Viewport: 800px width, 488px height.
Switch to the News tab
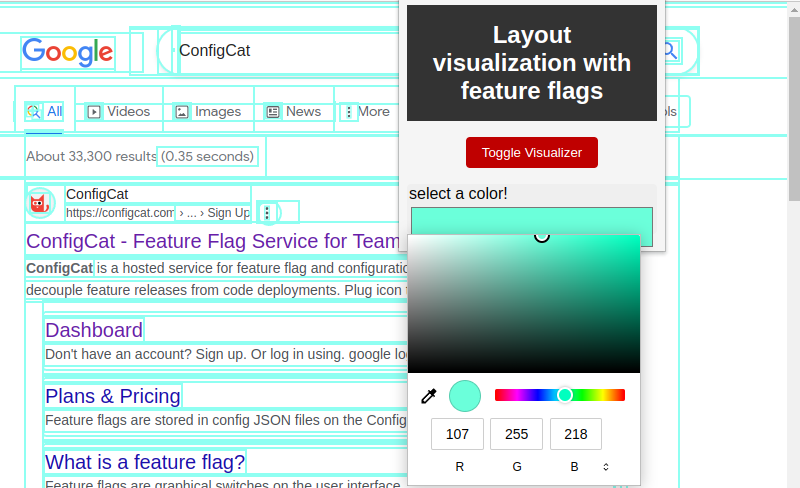pyautogui.click(x=294, y=112)
